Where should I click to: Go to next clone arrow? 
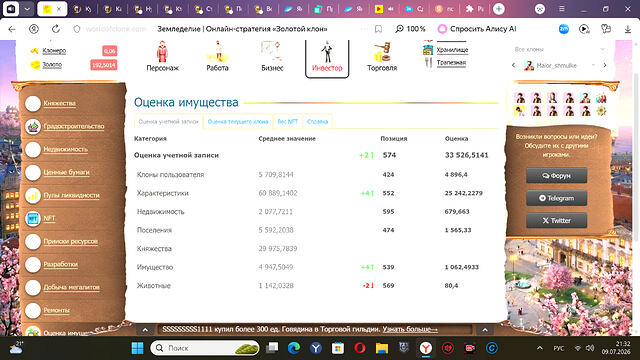tap(605, 65)
